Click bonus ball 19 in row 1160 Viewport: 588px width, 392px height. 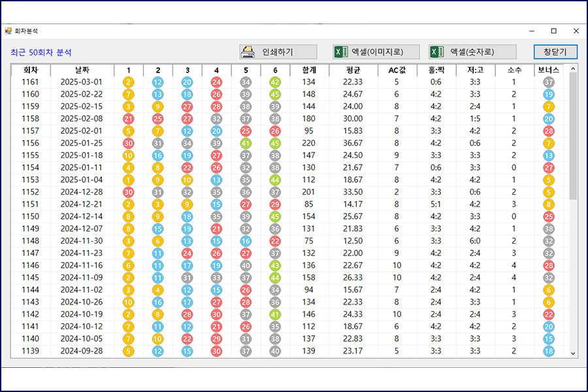click(549, 95)
